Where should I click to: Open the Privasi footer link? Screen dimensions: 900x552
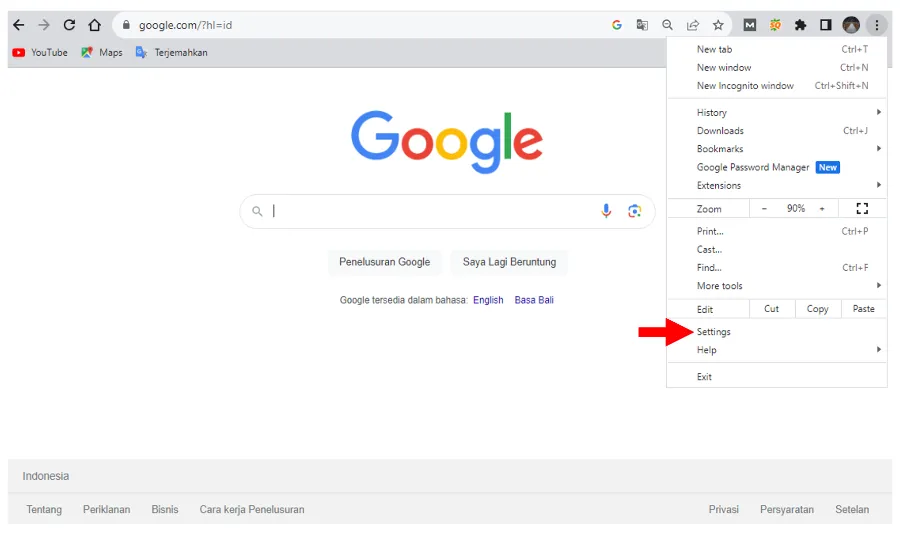point(723,510)
